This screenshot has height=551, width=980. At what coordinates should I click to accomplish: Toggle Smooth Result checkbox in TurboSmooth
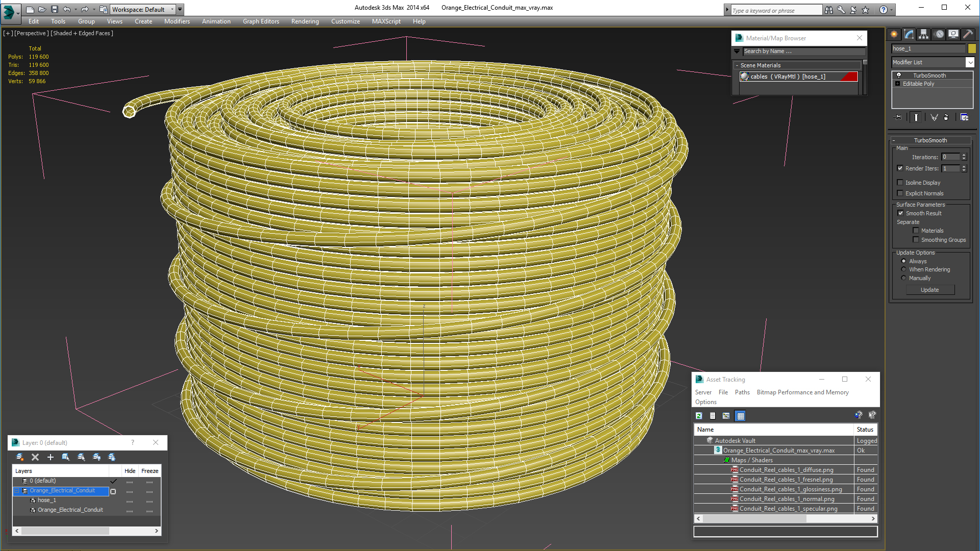click(900, 213)
